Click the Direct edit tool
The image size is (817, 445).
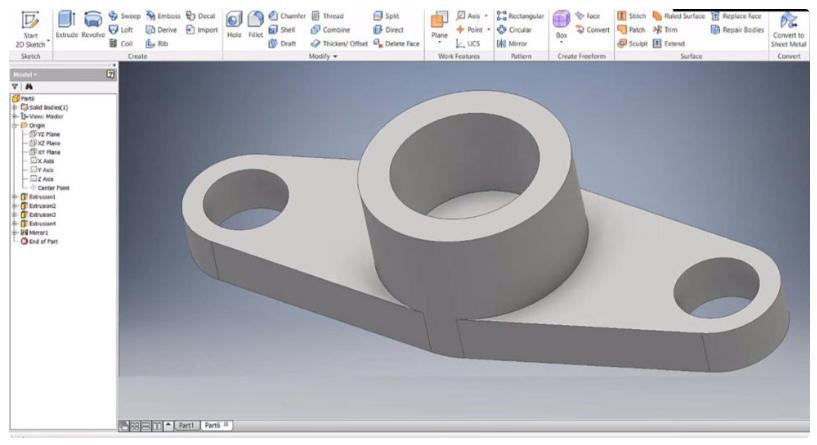[x=388, y=30]
